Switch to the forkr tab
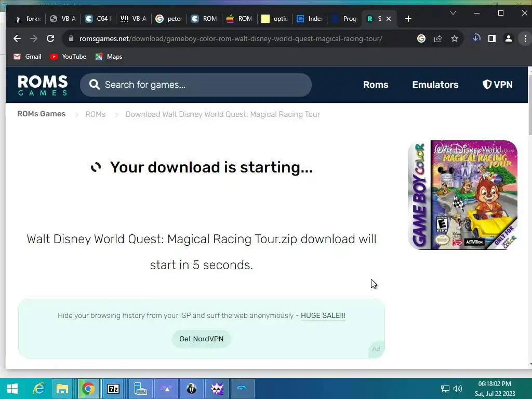The height and width of the screenshot is (399, 532). point(28,19)
